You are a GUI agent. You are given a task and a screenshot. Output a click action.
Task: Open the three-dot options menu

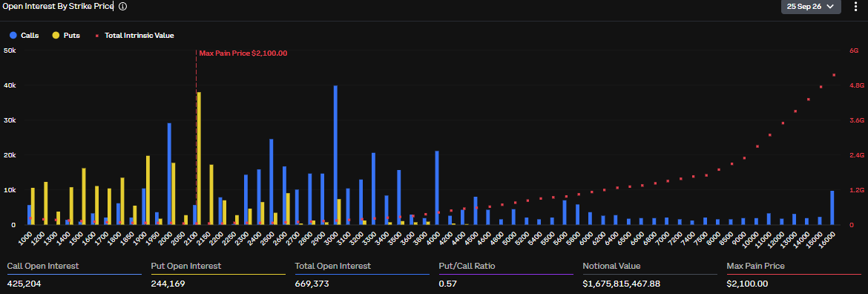[856, 7]
